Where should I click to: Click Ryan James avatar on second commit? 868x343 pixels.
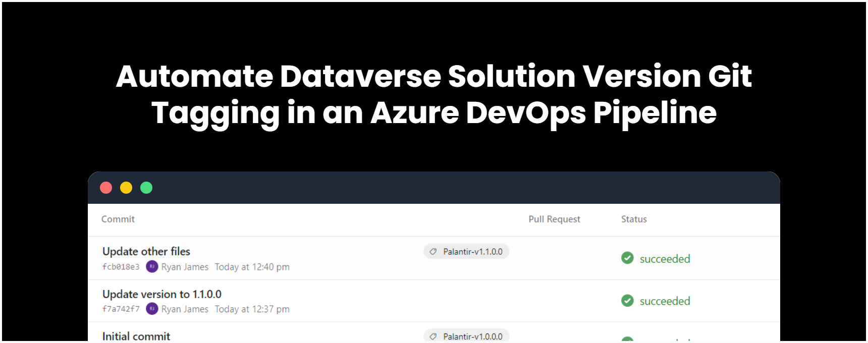[152, 309]
